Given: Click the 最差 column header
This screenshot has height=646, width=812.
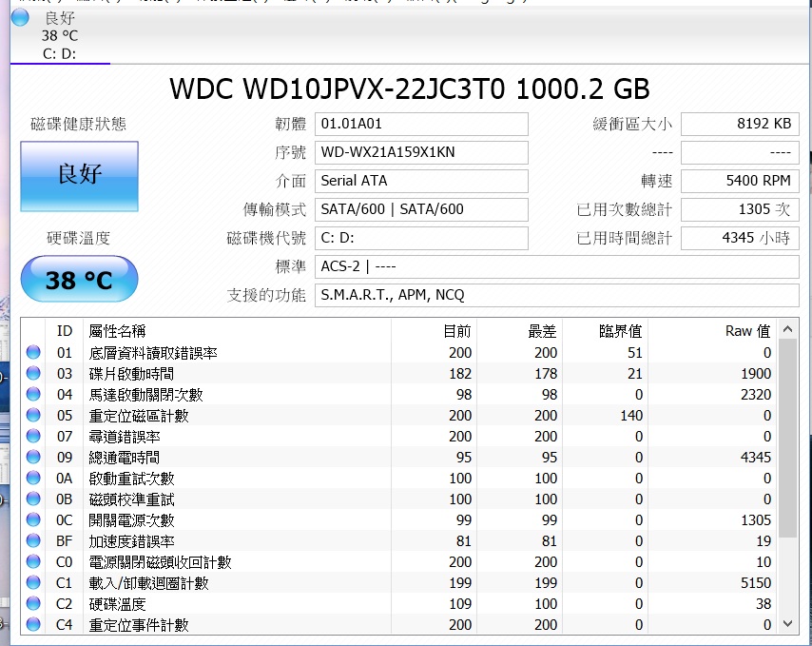Looking at the screenshot, I should point(519,330).
